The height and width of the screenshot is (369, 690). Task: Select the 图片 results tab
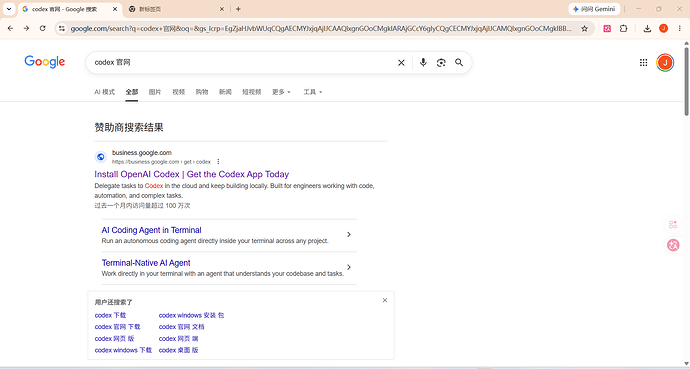point(155,92)
